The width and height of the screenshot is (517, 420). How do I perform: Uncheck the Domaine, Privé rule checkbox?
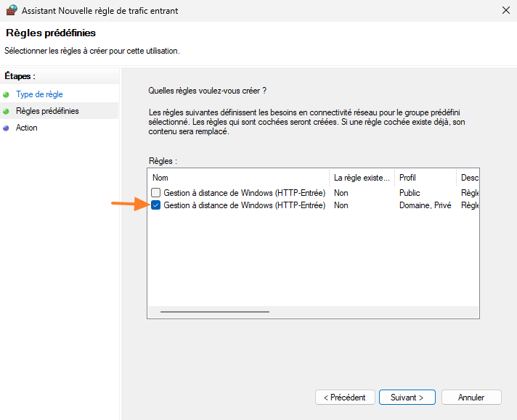pos(156,205)
